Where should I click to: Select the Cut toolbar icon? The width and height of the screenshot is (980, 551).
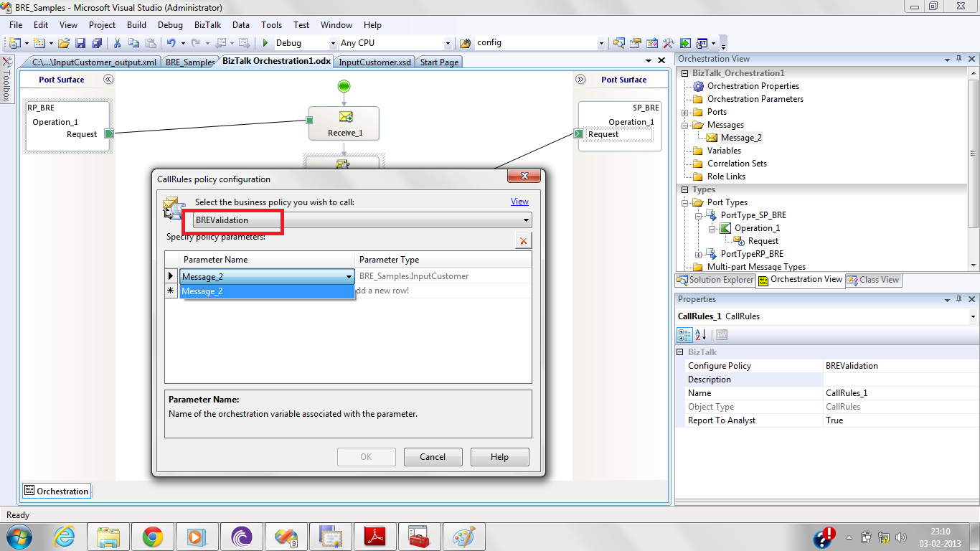click(118, 43)
